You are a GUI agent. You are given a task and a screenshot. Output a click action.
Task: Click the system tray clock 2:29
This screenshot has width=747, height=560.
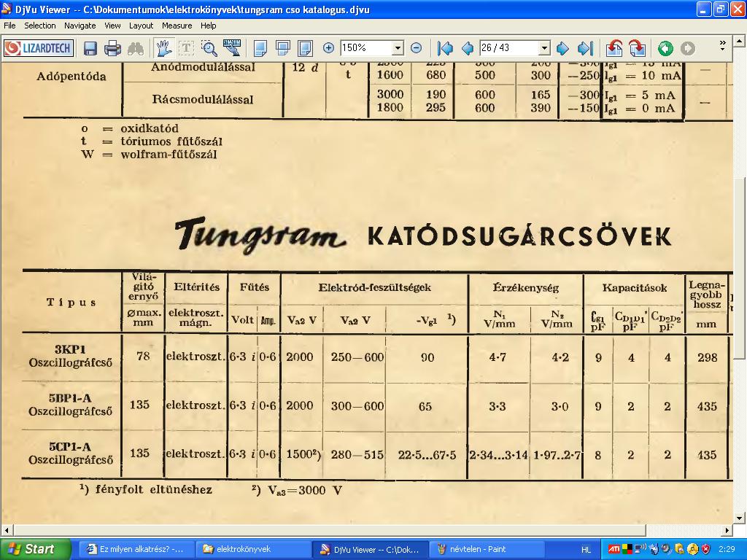tap(727, 549)
